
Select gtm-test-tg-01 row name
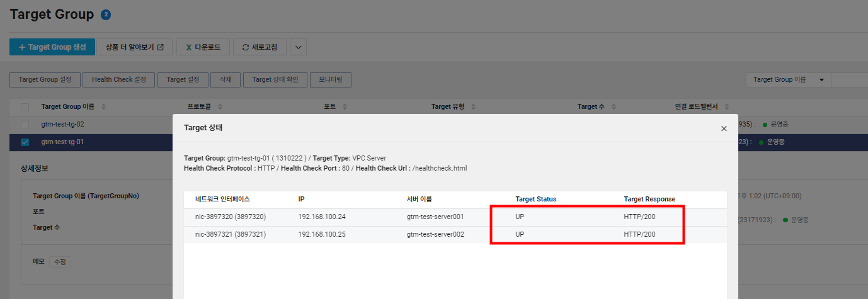click(x=62, y=142)
